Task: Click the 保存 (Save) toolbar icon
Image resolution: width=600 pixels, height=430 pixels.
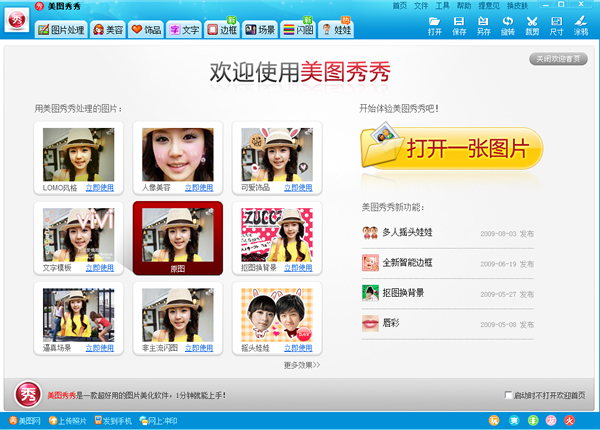Action: 459,25
